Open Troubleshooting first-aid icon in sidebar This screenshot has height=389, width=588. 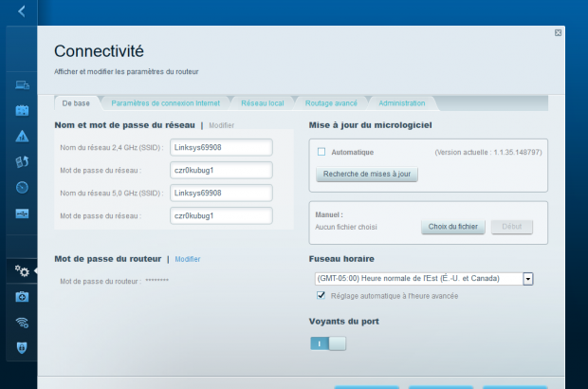(21, 297)
